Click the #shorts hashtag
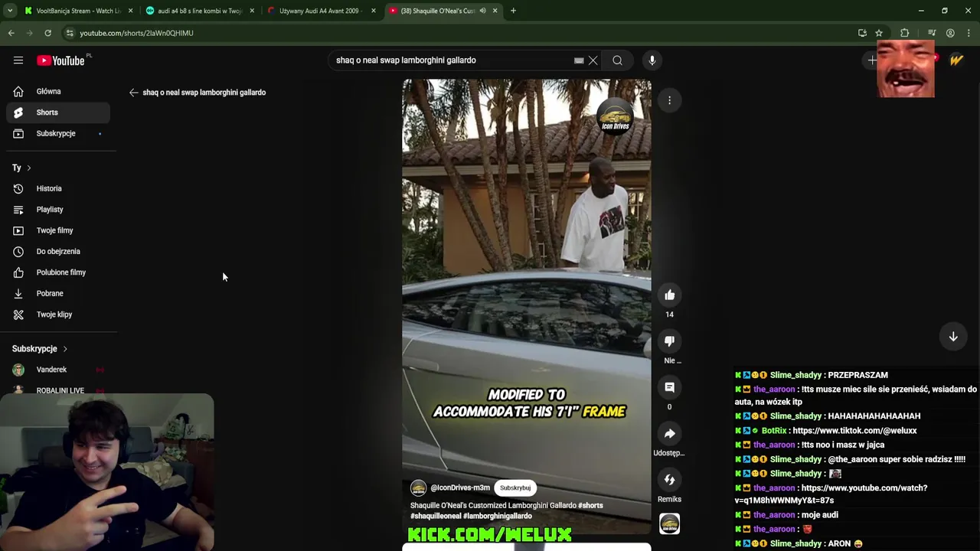 [590, 505]
